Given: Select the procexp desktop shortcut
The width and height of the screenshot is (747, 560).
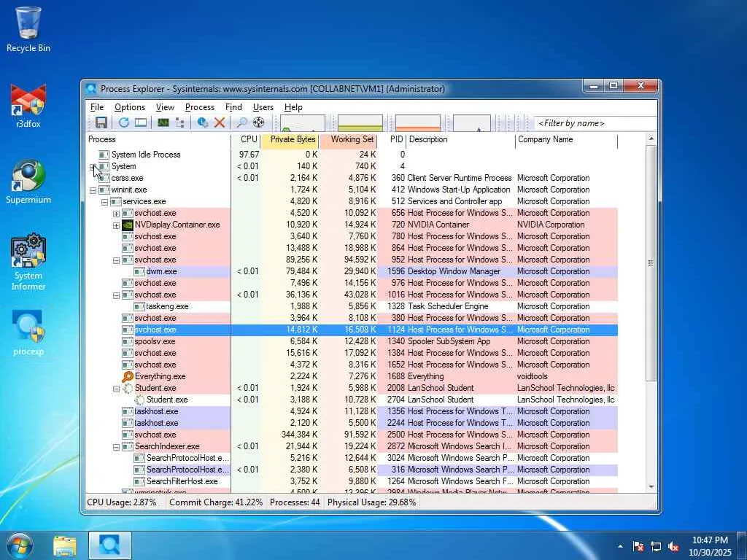Looking at the screenshot, I should pyautogui.click(x=28, y=332).
